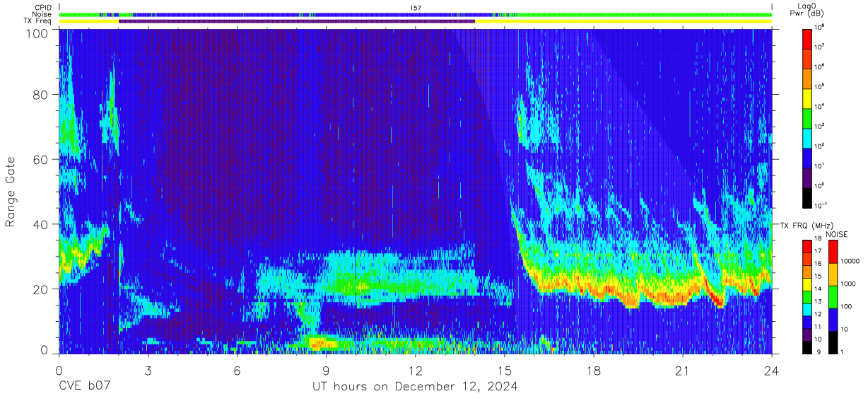
Task: Click the 6 tick on the UT hours axis
Action: (237, 370)
